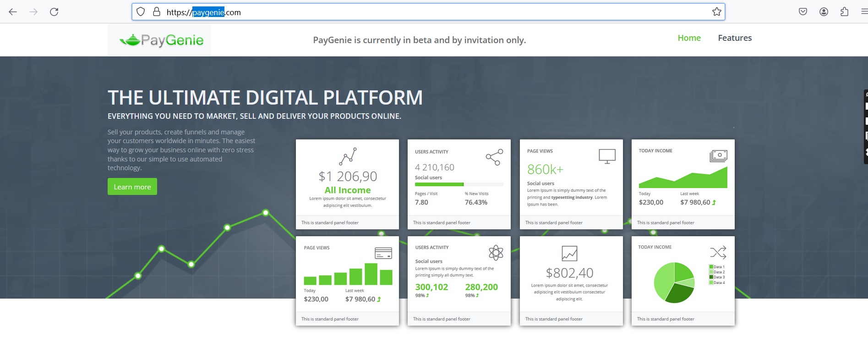Click the 4 210,160 social users value

[x=435, y=167]
